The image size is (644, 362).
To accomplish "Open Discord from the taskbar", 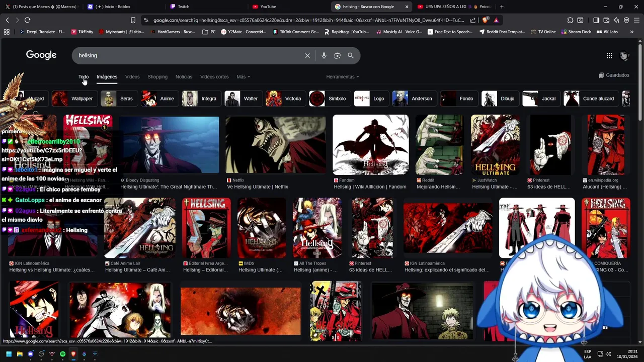I will tap(31, 354).
